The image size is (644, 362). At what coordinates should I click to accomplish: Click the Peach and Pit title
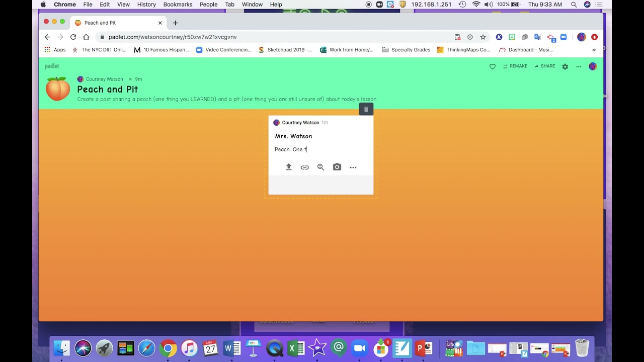point(107,89)
